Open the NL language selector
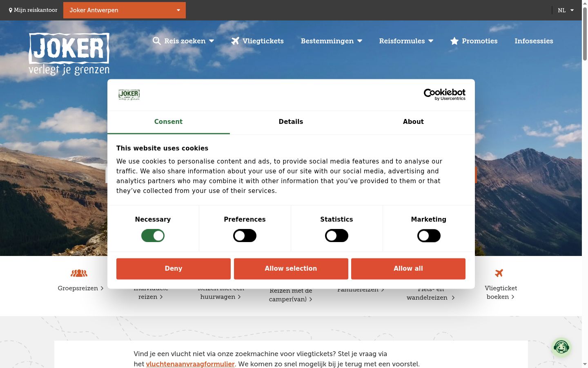This screenshot has width=588, height=368. pos(566,10)
